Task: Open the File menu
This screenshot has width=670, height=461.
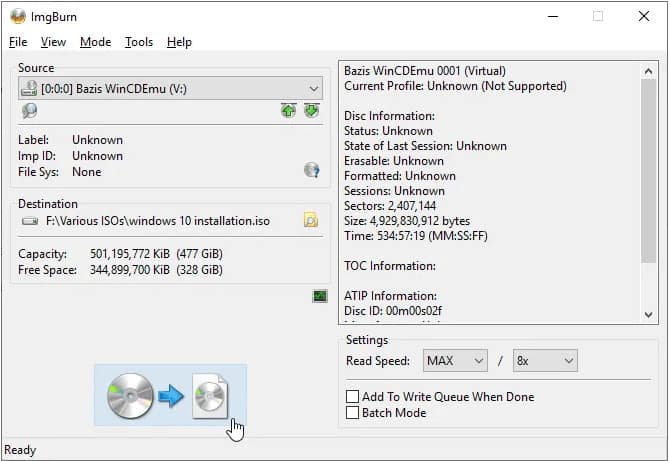Action: click(18, 42)
